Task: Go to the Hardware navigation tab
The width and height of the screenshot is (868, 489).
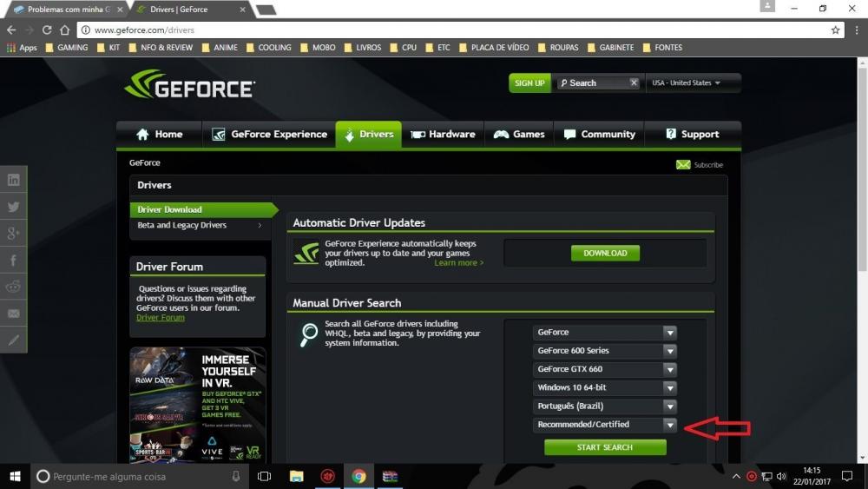Action: [443, 135]
